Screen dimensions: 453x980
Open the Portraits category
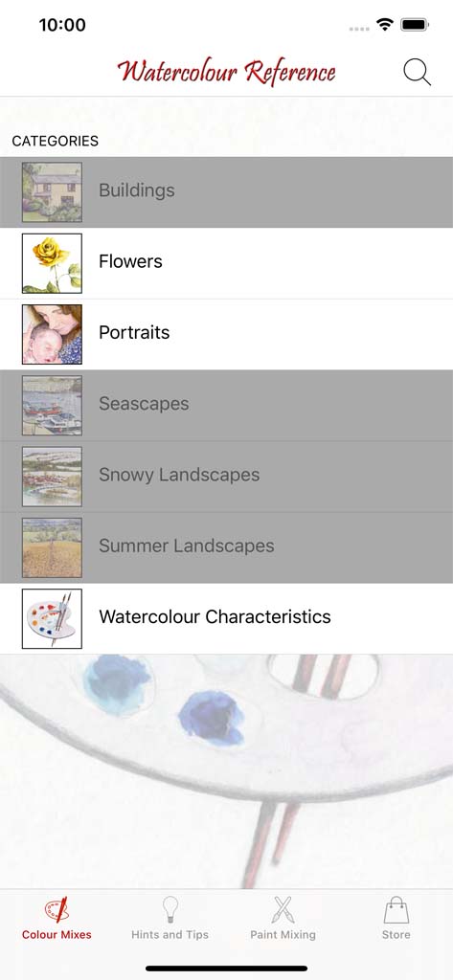[226, 334]
